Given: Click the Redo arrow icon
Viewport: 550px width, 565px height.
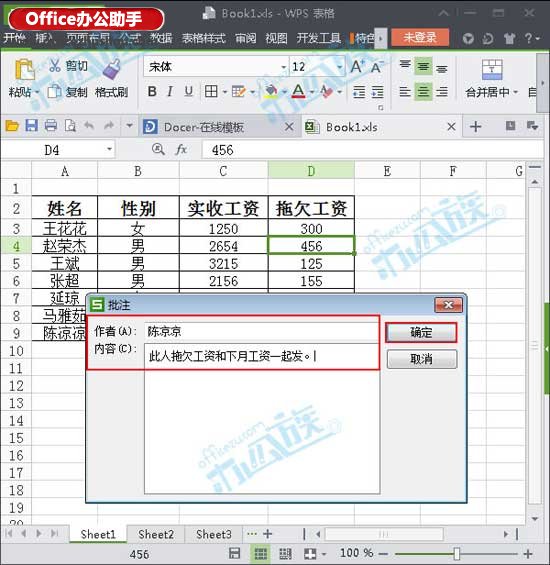Looking at the screenshot, I should pyautogui.click(x=109, y=125).
